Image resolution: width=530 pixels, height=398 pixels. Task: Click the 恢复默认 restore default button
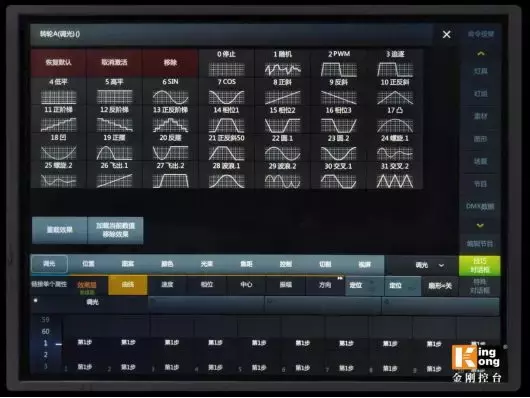(x=58, y=63)
